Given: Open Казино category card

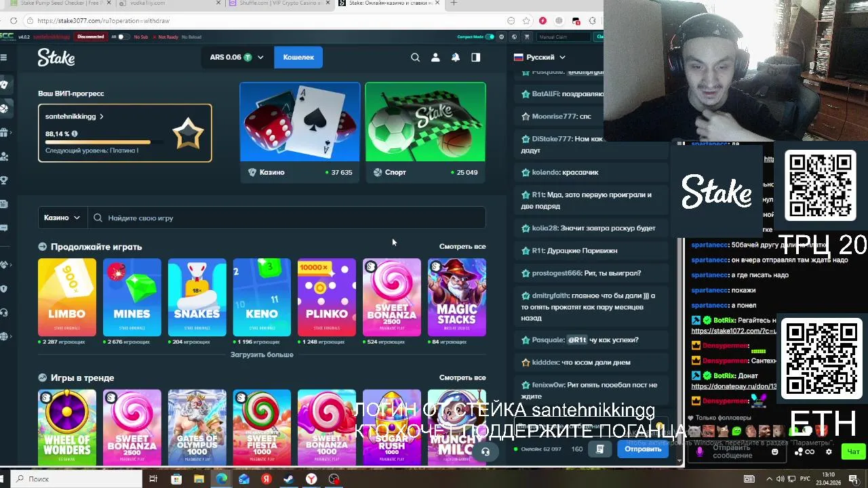Looking at the screenshot, I should (x=300, y=132).
